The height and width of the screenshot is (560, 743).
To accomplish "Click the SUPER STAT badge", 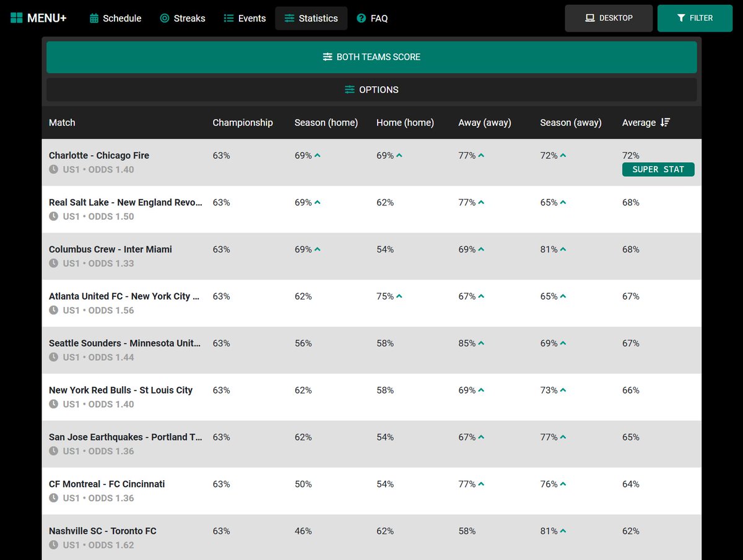I will pyautogui.click(x=658, y=170).
